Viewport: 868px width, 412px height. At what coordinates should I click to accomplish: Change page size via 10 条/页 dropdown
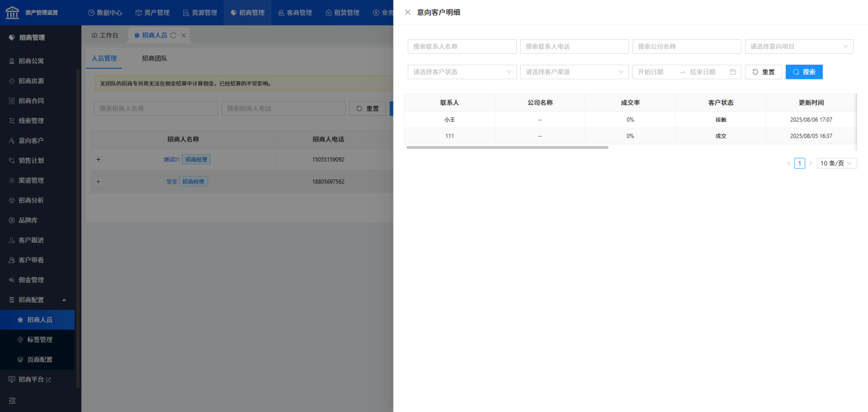(837, 163)
